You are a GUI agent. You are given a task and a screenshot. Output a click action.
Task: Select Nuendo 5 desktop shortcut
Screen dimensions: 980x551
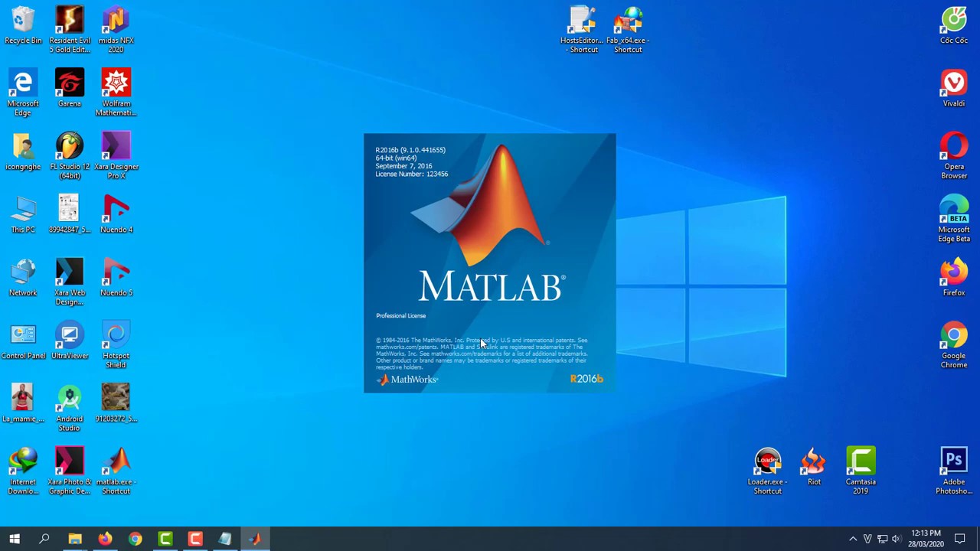[116, 278]
